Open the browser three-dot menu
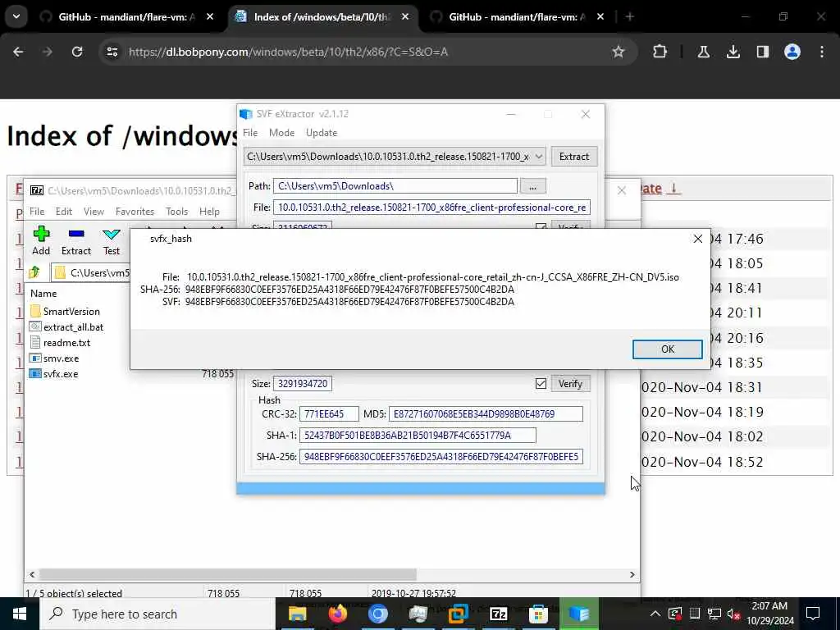This screenshot has height=630, width=840. click(822, 52)
